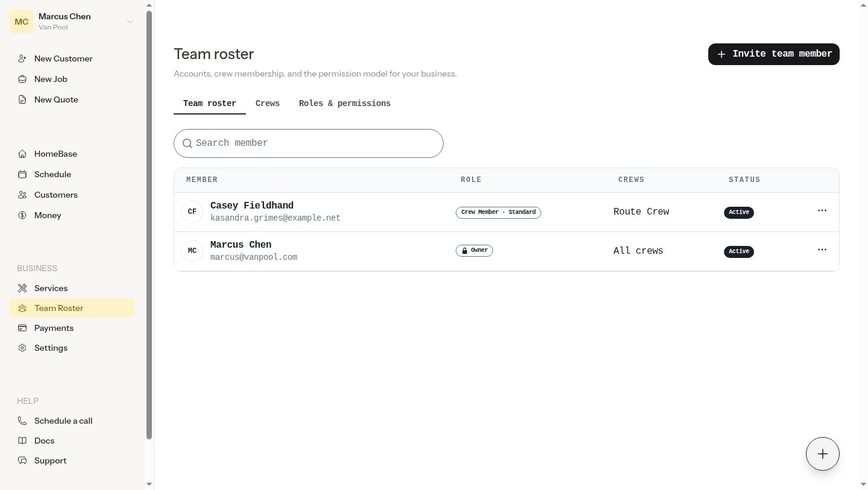
Task: Click the Payments card icon
Action: point(22,328)
